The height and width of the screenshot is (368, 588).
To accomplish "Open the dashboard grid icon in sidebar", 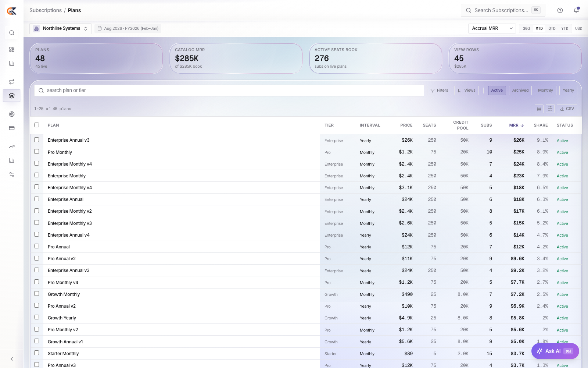I will point(12,49).
